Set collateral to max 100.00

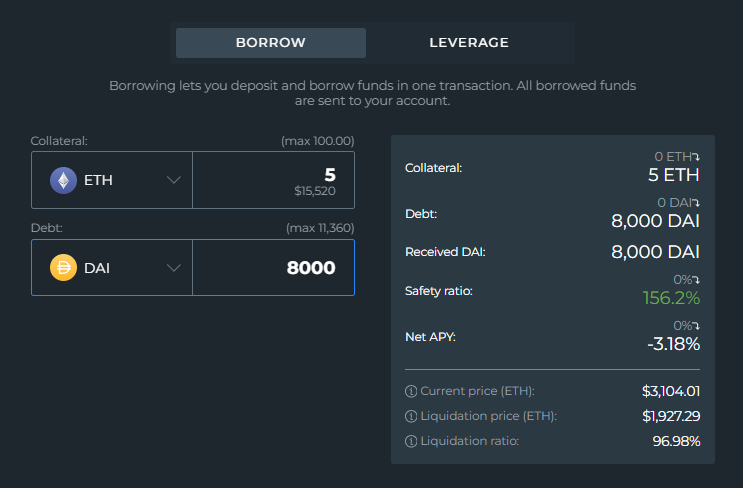pyautogui.click(x=317, y=142)
